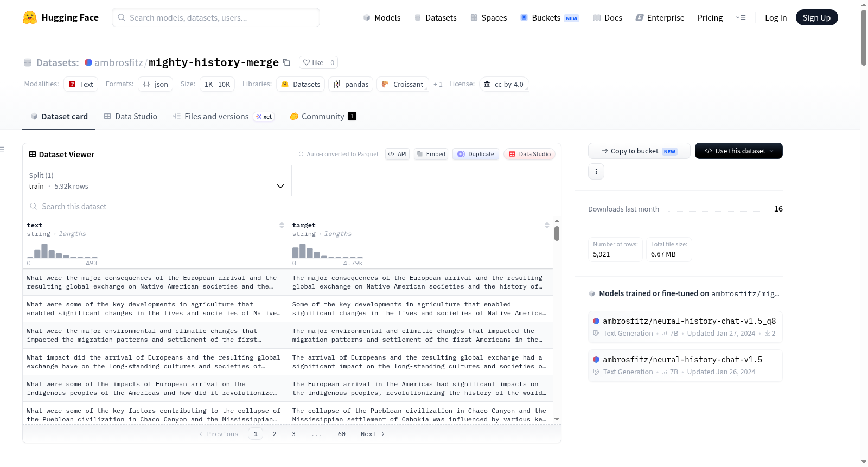
Task: Click the page vertical scrollbar
Action: (864, 37)
